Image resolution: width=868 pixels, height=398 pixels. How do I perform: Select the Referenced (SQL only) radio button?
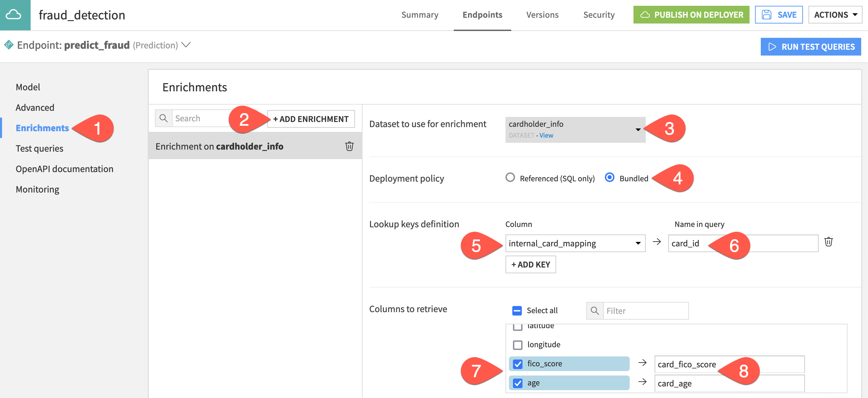tap(510, 178)
